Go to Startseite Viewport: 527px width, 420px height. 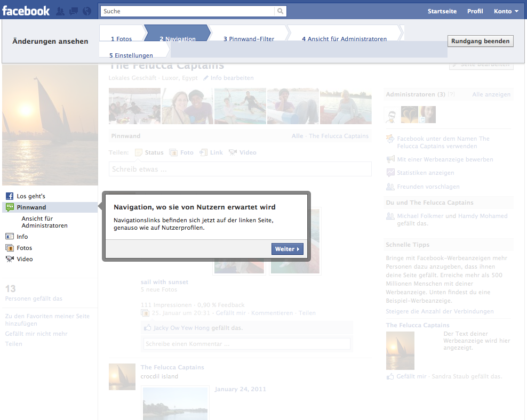[442, 11]
